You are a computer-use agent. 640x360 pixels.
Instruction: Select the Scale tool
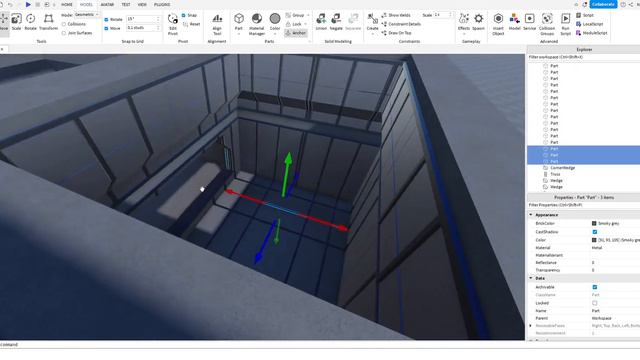pos(16,22)
